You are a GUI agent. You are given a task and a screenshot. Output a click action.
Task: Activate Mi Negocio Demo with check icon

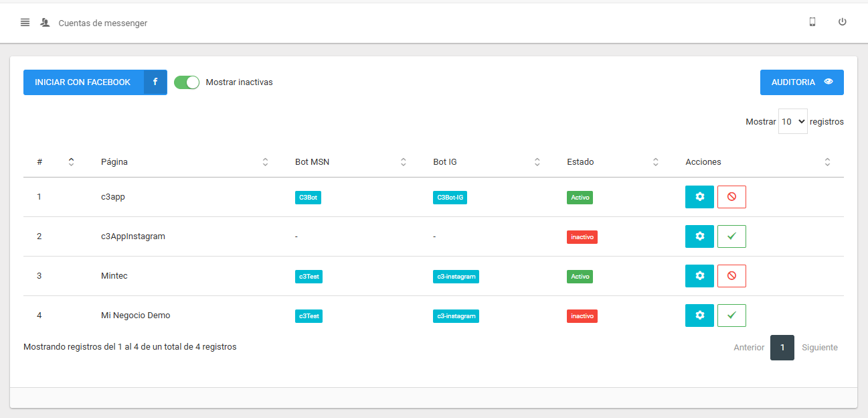(x=731, y=316)
